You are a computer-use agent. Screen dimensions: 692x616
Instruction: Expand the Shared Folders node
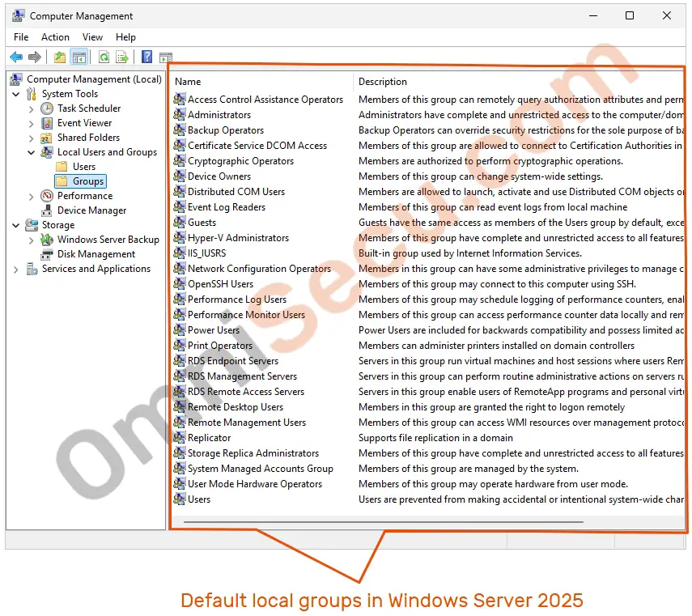coord(31,138)
